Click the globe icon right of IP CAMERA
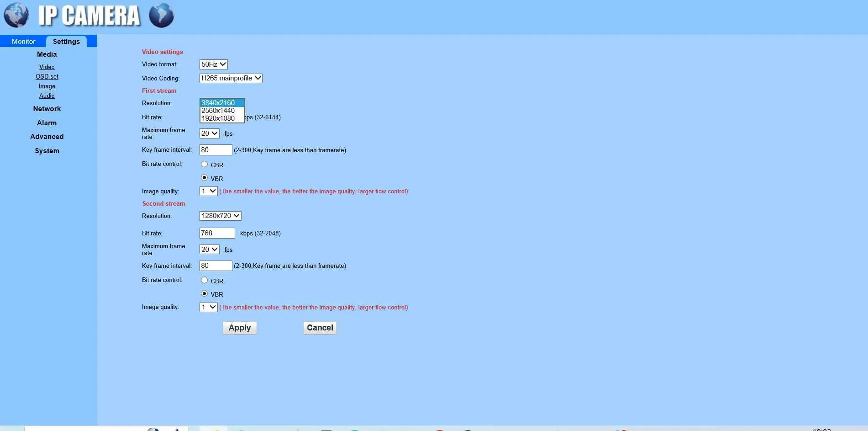Screen dimensions: 868x431 coord(161,15)
